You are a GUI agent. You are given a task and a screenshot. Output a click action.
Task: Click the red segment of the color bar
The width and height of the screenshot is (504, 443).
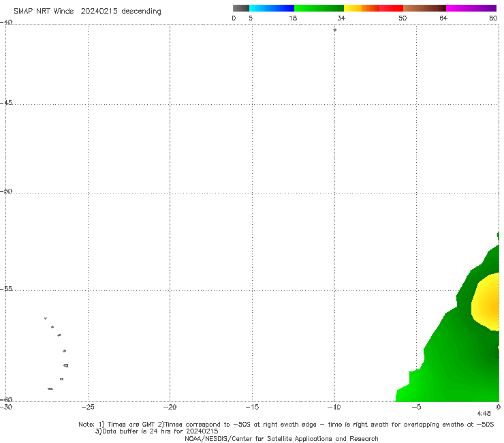point(391,8)
